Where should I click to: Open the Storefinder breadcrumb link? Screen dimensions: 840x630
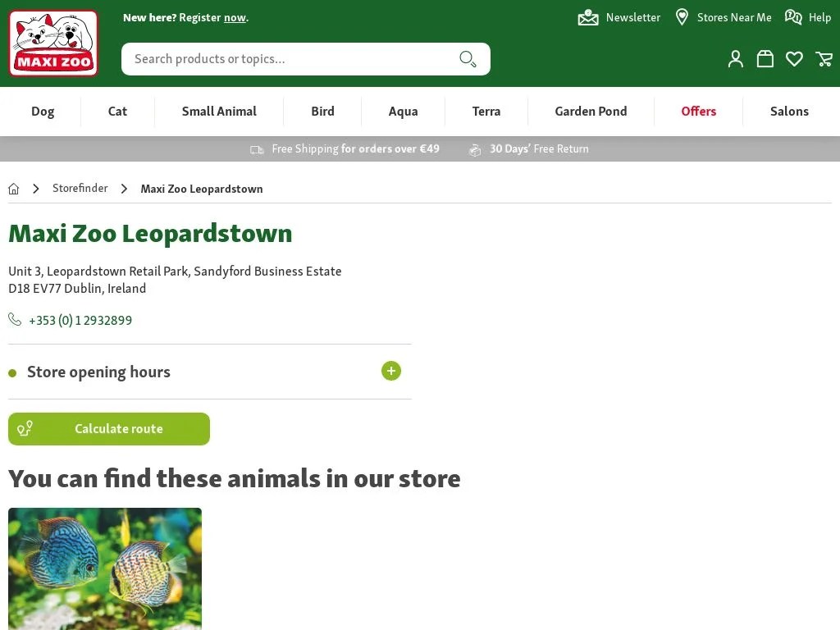(80, 188)
